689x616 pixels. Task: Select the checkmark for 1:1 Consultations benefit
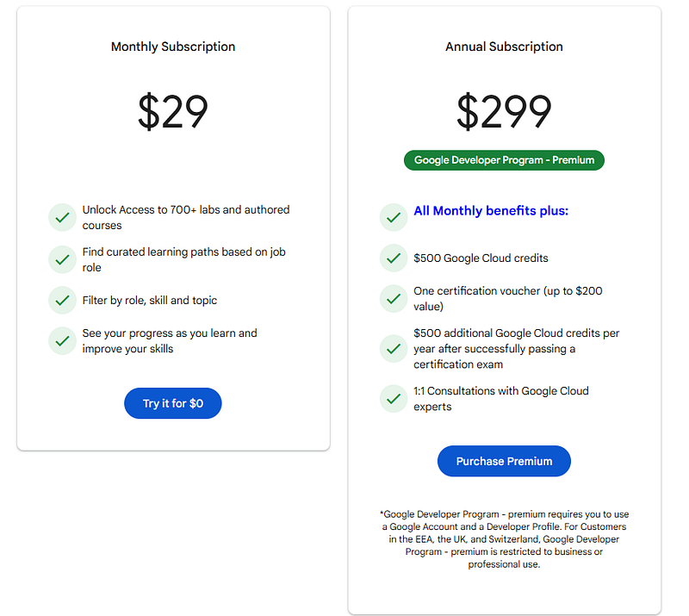tap(394, 398)
